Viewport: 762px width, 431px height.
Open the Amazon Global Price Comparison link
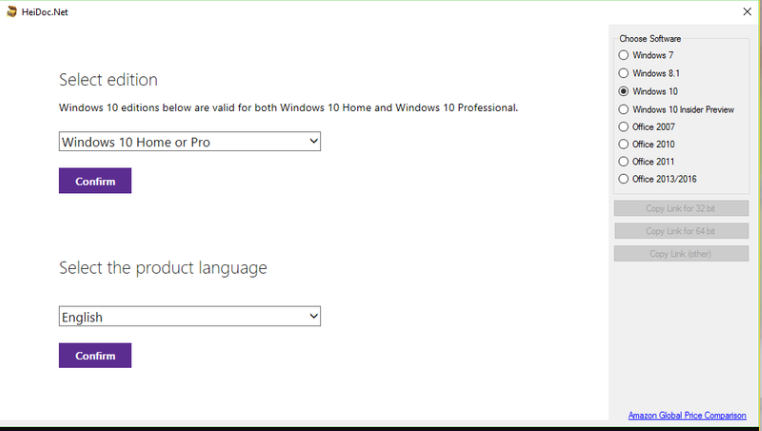[687, 415]
